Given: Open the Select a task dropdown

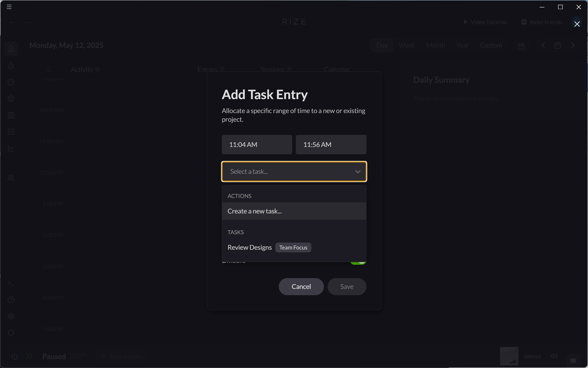Looking at the screenshot, I should pyautogui.click(x=294, y=171).
